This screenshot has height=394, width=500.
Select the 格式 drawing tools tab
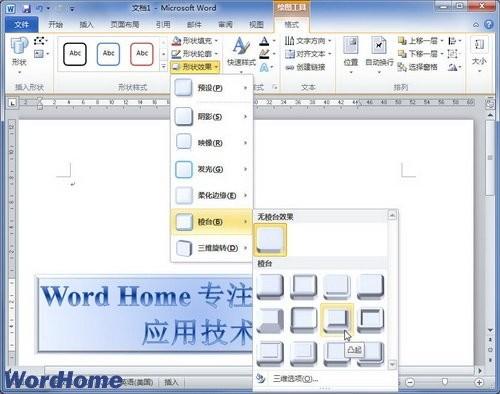[x=292, y=24]
